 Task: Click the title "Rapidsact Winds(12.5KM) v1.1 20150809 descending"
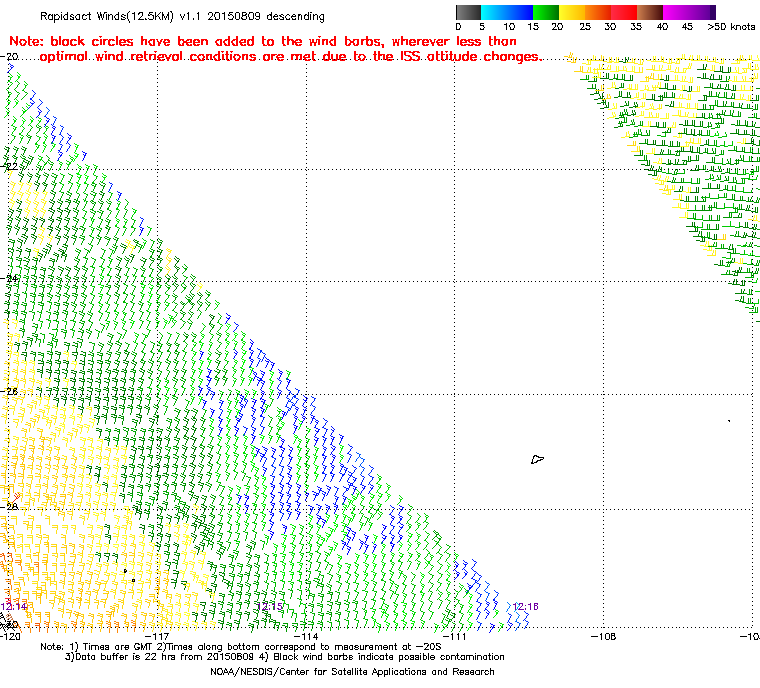pyautogui.click(x=182, y=16)
